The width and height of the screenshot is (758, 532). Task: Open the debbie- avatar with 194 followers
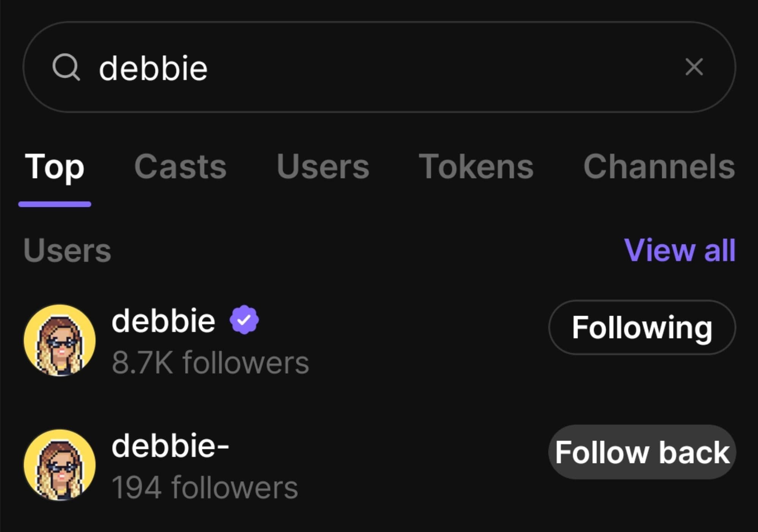tap(60, 465)
